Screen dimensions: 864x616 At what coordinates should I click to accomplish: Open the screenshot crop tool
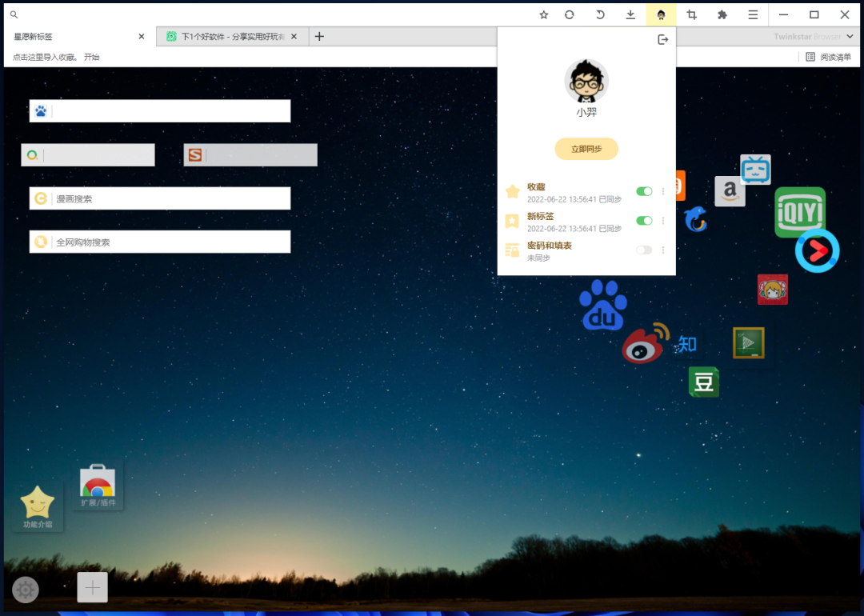point(691,15)
